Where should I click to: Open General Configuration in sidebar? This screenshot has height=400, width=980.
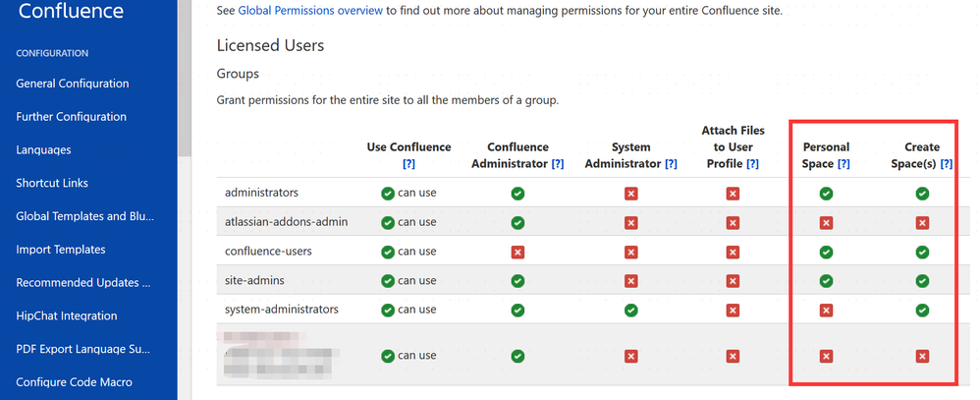pyautogui.click(x=73, y=84)
